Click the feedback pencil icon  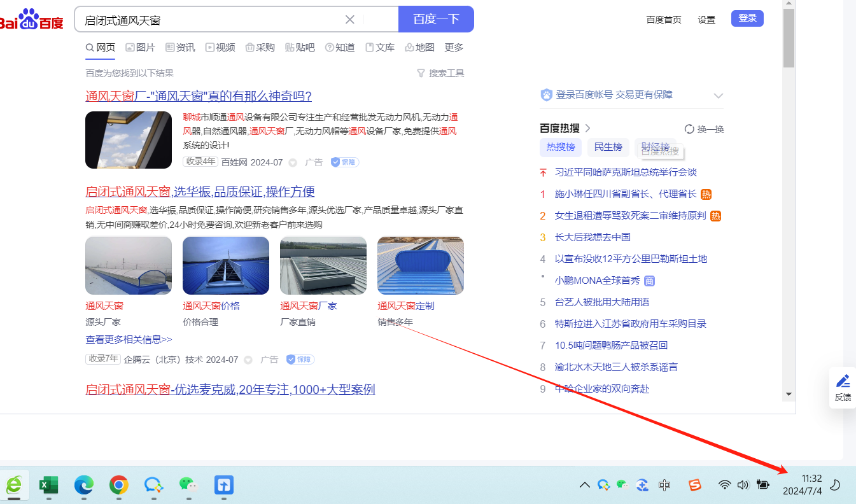click(x=843, y=381)
